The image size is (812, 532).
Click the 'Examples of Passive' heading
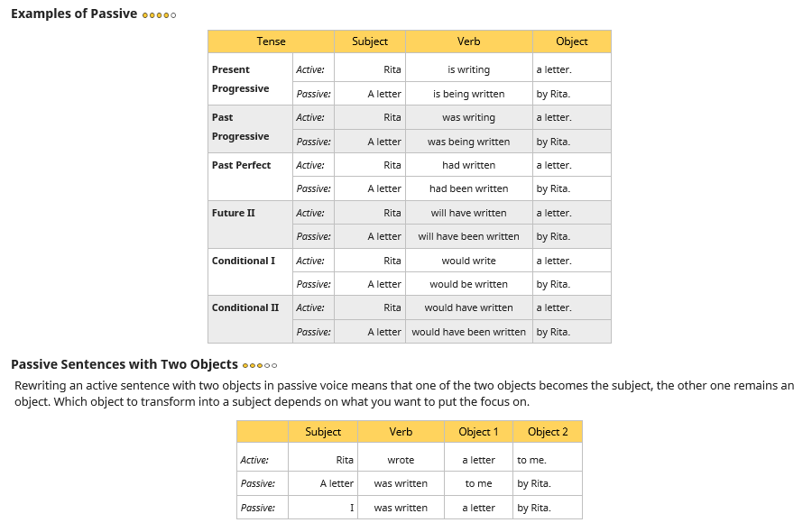[74, 14]
